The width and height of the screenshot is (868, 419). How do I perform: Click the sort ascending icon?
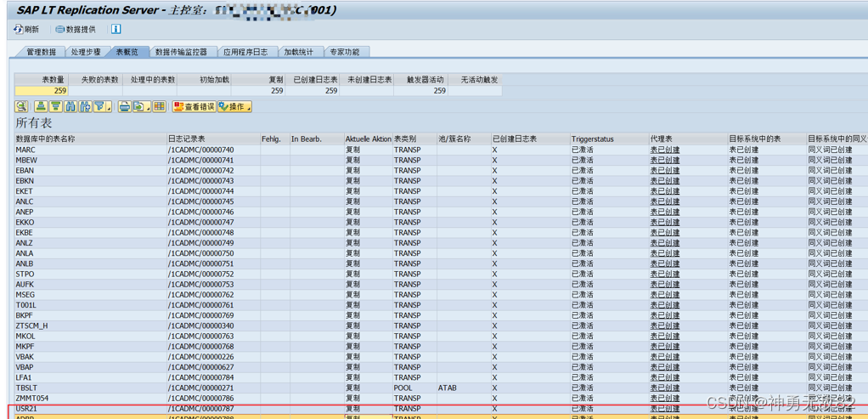click(41, 106)
